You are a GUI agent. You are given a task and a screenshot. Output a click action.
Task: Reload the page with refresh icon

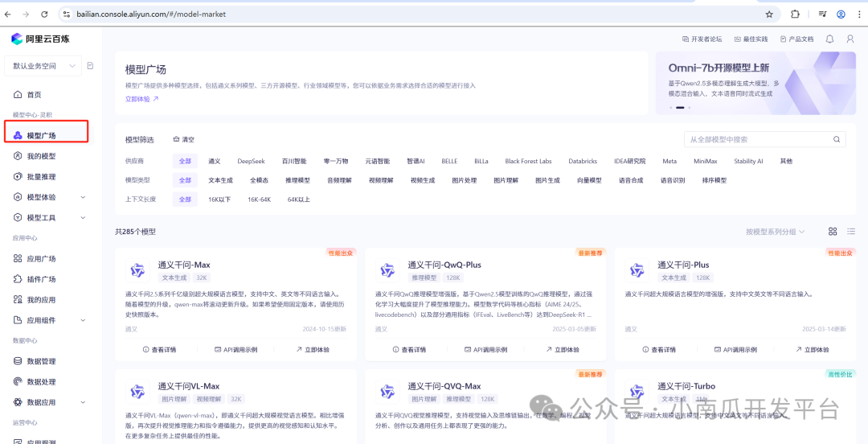point(45,14)
